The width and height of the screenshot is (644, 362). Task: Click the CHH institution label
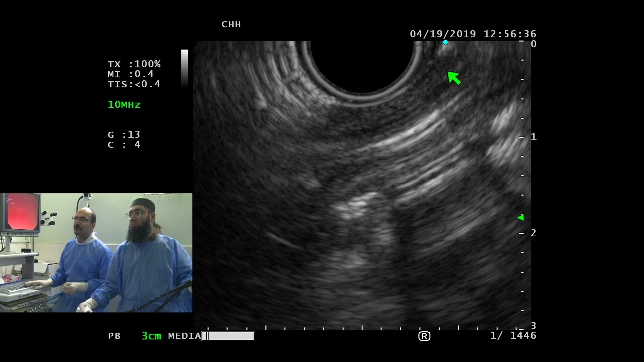231,24
